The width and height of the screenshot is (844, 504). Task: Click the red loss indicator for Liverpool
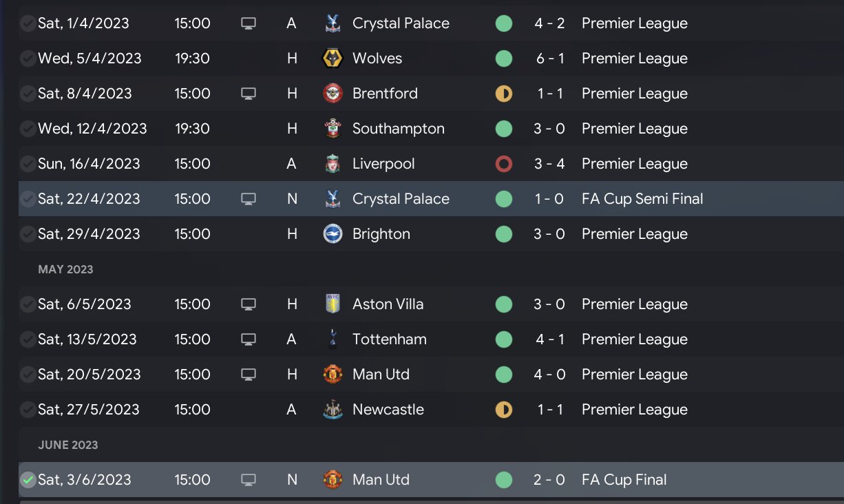(504, 164)
